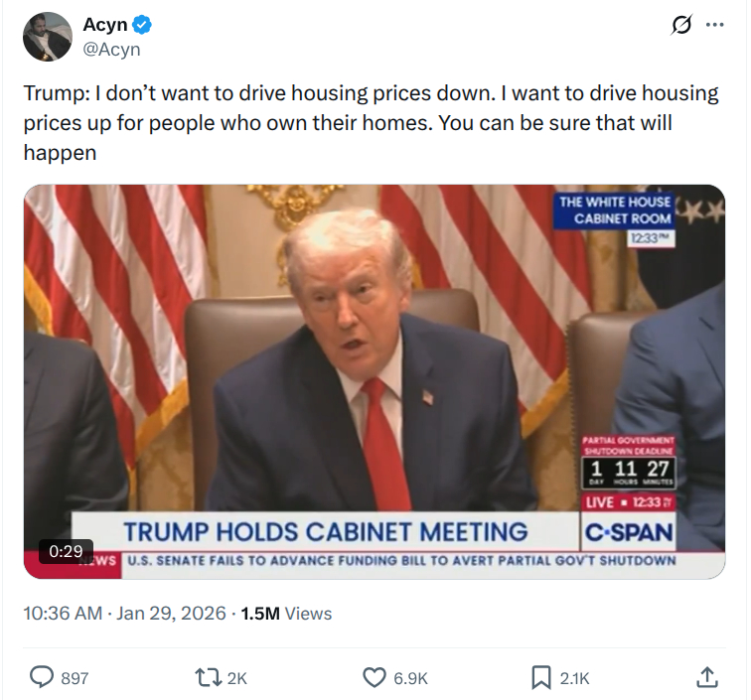The width and height of the screenshot is (751, 700).
Task: Click the tweet text about housing prices
Action: [x=371, y=123]
